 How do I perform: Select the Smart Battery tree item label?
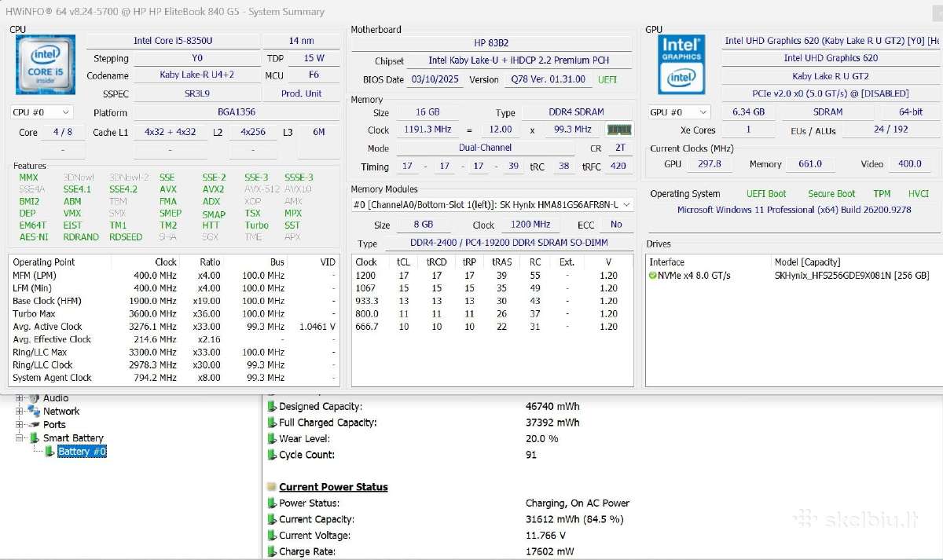coord(73,438)
